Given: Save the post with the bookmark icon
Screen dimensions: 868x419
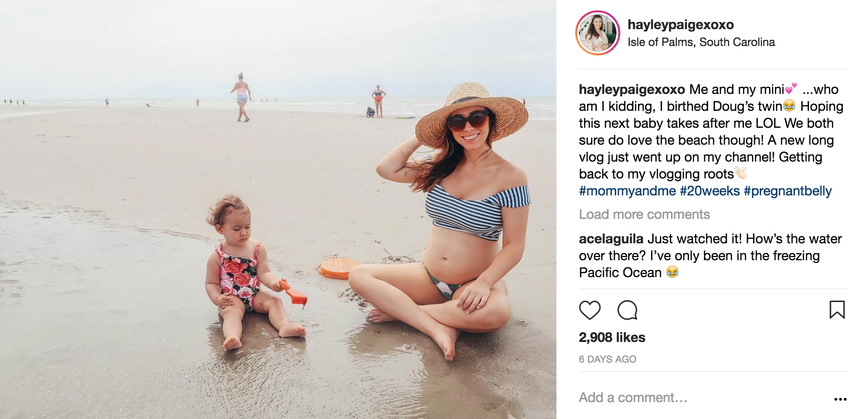Looking at the screenshot, I should (x=837, y=310).
